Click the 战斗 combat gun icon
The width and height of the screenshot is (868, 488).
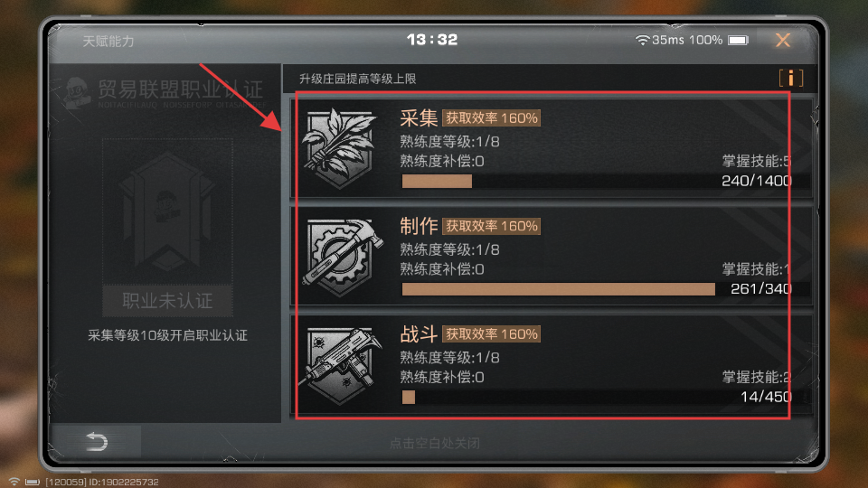tap(341, 365)
